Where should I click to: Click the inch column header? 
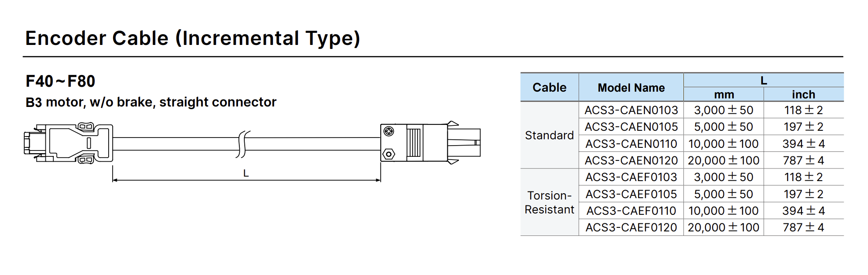pyautogui.click(x=804, y=94)
